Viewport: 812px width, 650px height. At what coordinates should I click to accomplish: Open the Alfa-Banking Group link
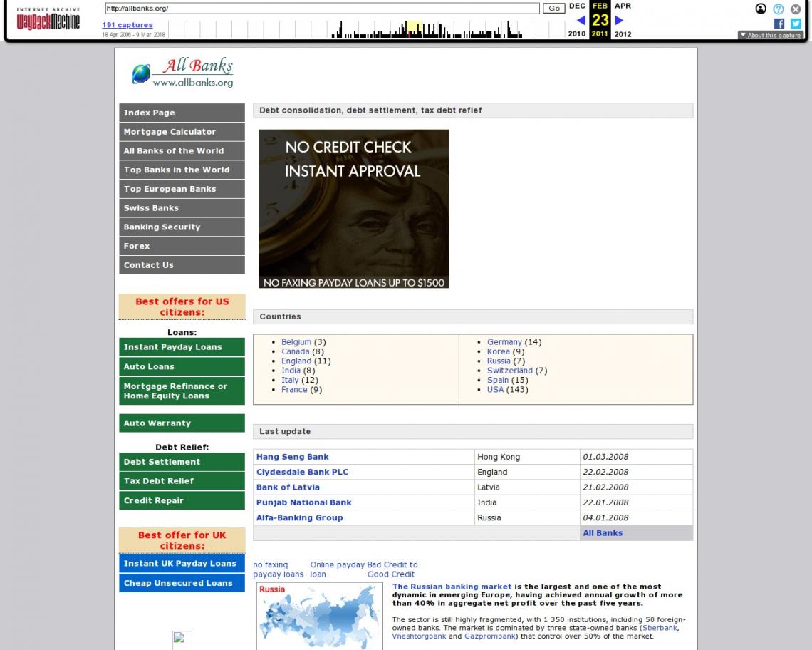click(299, 518)
